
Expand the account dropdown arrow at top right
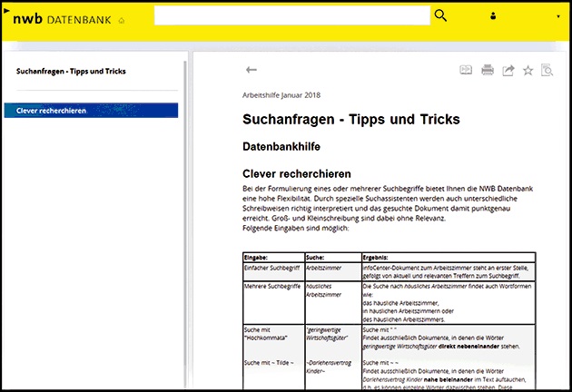[x=560, y=15]
